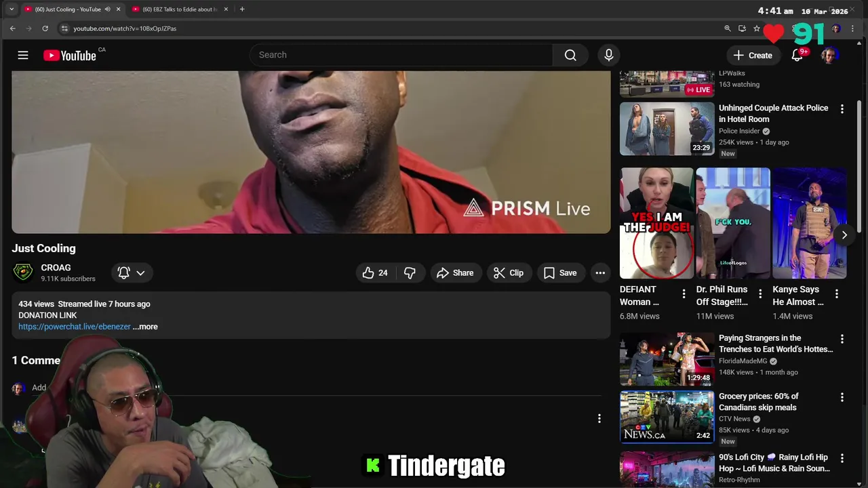Close the Just Cooling tab

(119, 9)
